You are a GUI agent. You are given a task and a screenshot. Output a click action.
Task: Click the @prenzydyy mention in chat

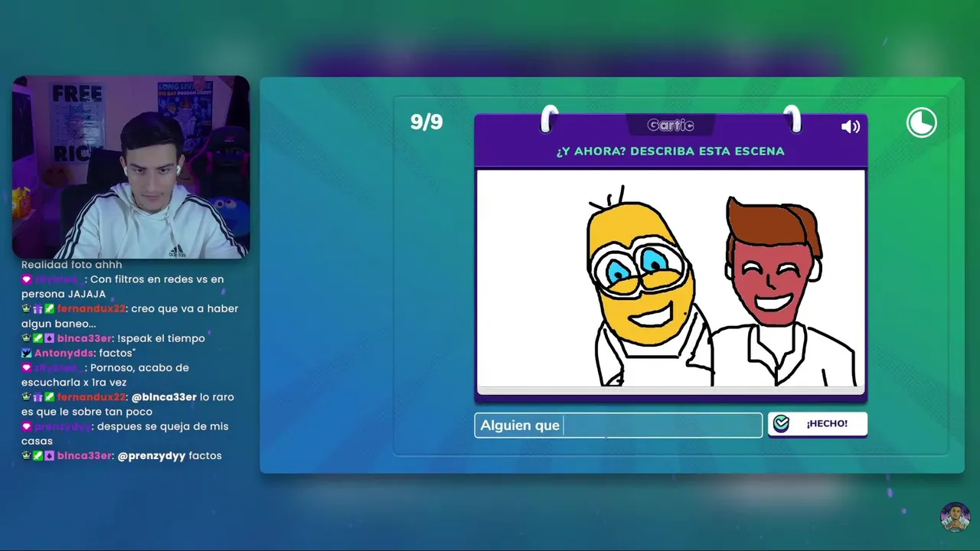(152, 456)
